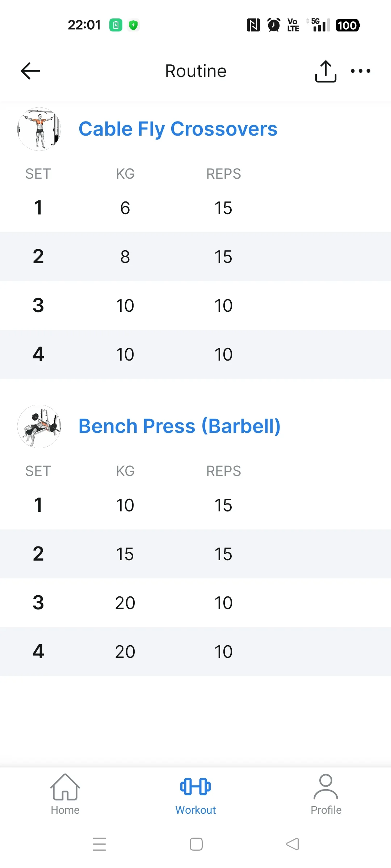Tap the alarm icon in status bar
Viewport: 391px width, 868px height.
[x=274, y=25]
